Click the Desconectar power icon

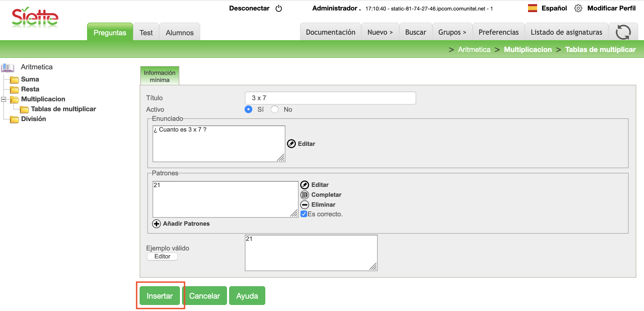[x=279, y=8]
